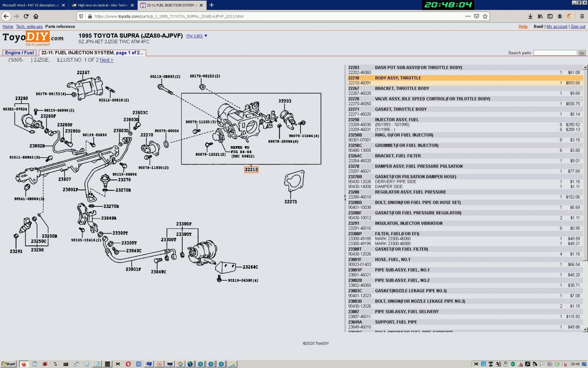Open the Adobe PDF taskbar icon

[159, 364]
